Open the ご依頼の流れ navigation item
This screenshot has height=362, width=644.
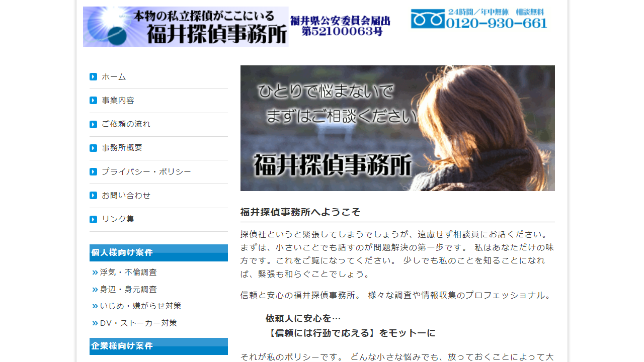pyautogui.click(x=125, y=124)
